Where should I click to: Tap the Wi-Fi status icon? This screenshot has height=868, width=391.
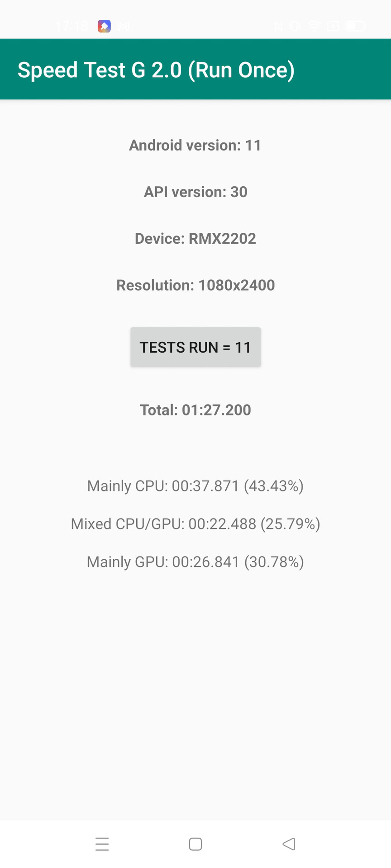coord(314,26)
